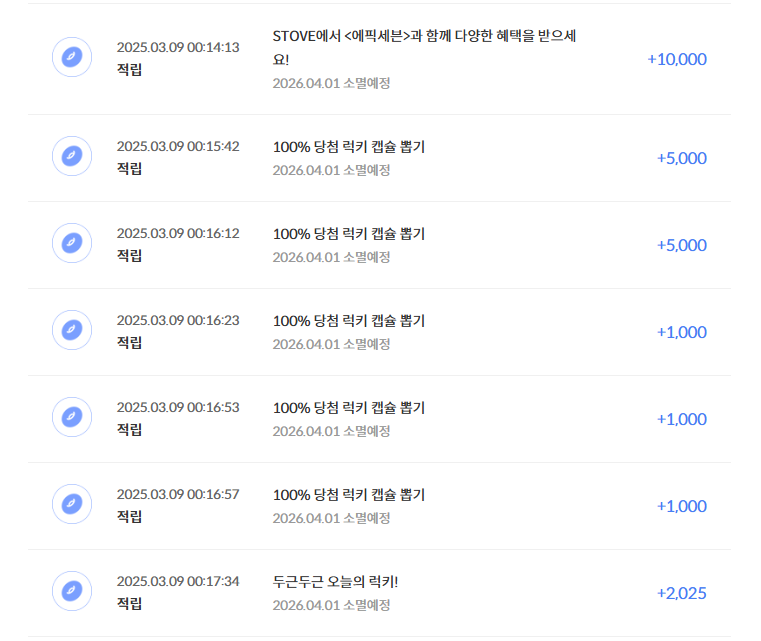Click the 럭키 캡슐 뽑기 title at 00:16:57
The image size is (761, 641).
tap(348, 494)
